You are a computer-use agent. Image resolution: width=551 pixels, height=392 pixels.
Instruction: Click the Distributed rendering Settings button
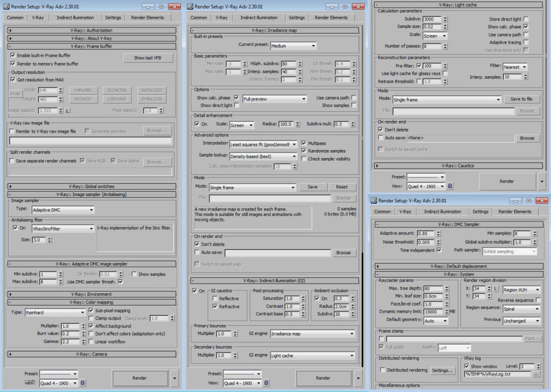point(442,370)
